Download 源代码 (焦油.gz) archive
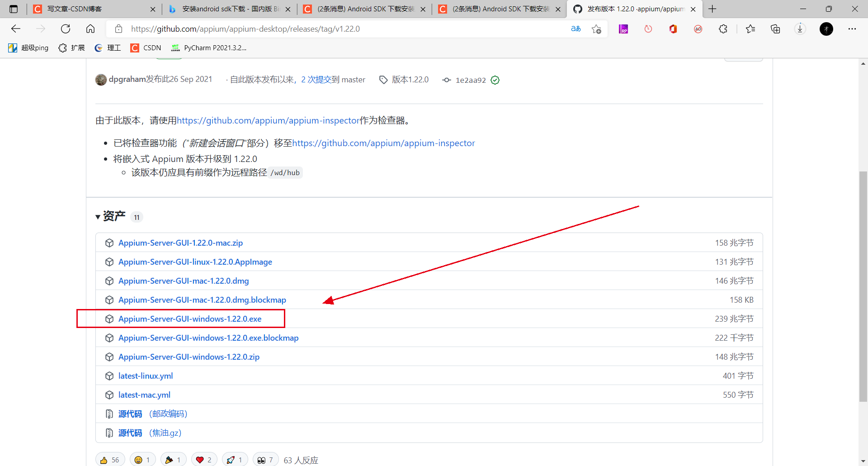This screenshot has width=868, height=466. pos(150,433)
